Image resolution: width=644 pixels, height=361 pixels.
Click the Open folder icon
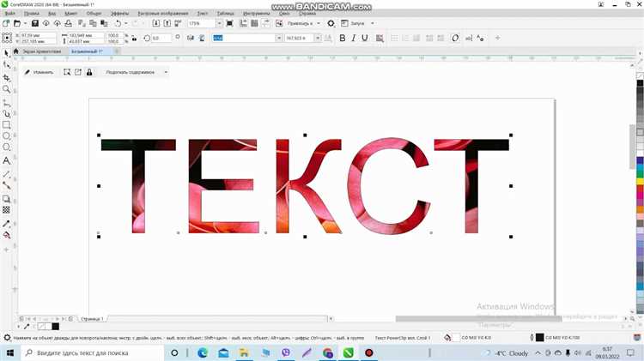point(17,23)
